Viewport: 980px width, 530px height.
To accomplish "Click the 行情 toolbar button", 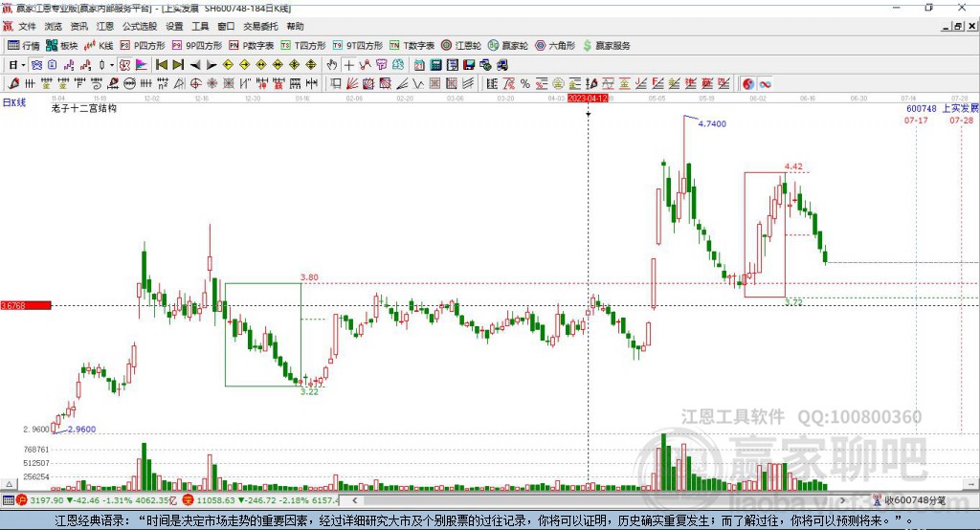I will (x=24, y=46).
